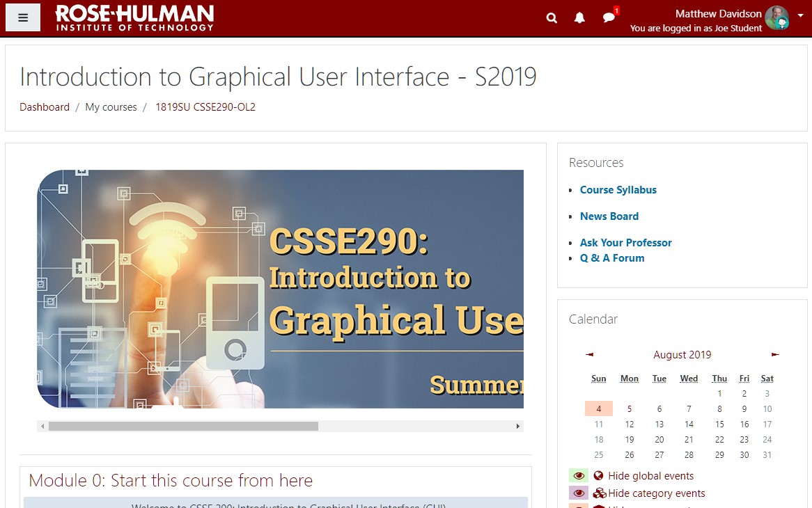Click the Sun weekday header

pyautogui.click(x=599, y=379)
